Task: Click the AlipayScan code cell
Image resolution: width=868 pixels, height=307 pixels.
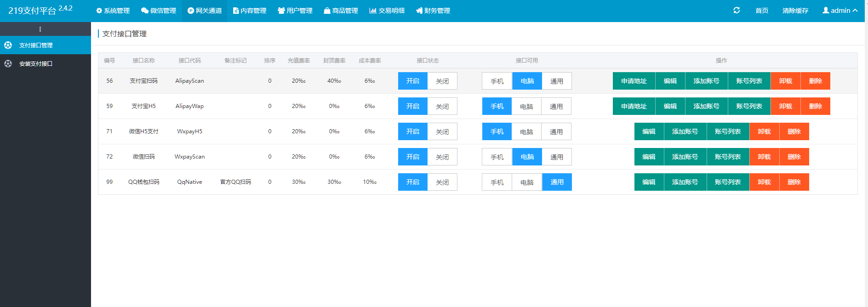Action: click(189, 81)
